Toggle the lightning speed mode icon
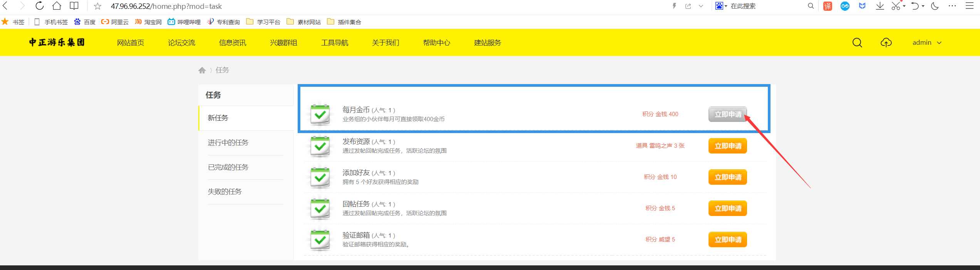Image resolution: width=980 pixels, height=270 pixels. [674, 6]
